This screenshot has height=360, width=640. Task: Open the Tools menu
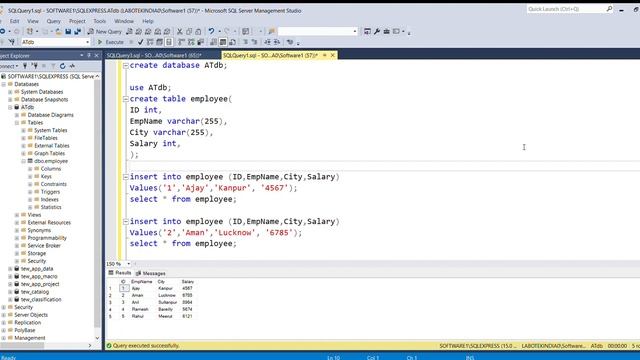pos(100,21)
